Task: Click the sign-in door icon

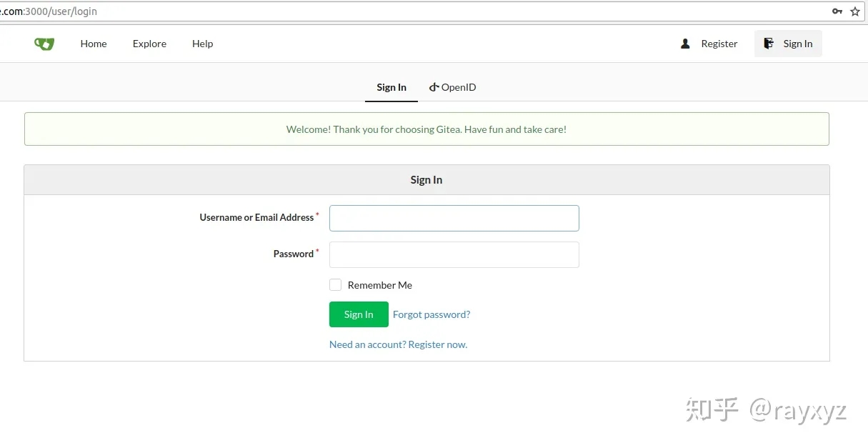Action: pos(769,44)
